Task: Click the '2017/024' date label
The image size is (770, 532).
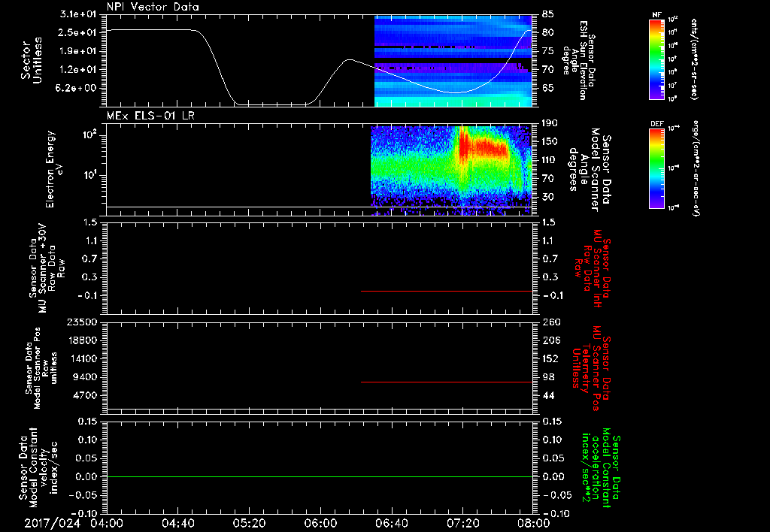Action: 52,523
